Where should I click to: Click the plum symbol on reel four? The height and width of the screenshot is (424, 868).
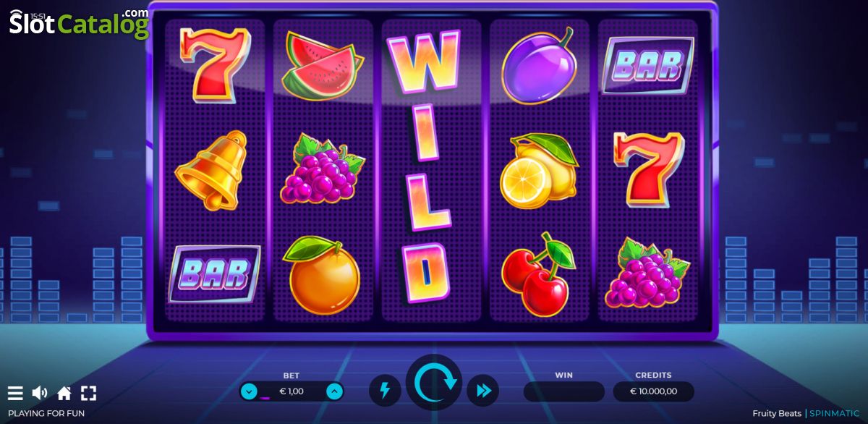point(539,65)
